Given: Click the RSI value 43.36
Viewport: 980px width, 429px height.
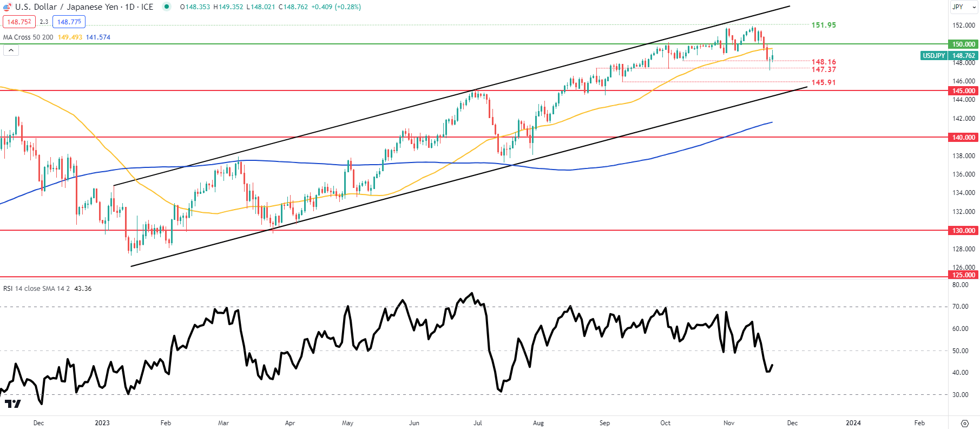Looking at the screenshot, I should 83,289.
